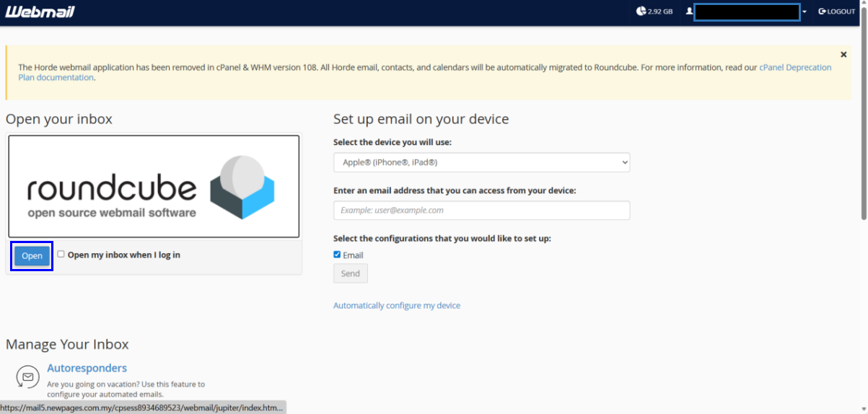Click the Send button
868x414 pixels.
pos(350,273)
